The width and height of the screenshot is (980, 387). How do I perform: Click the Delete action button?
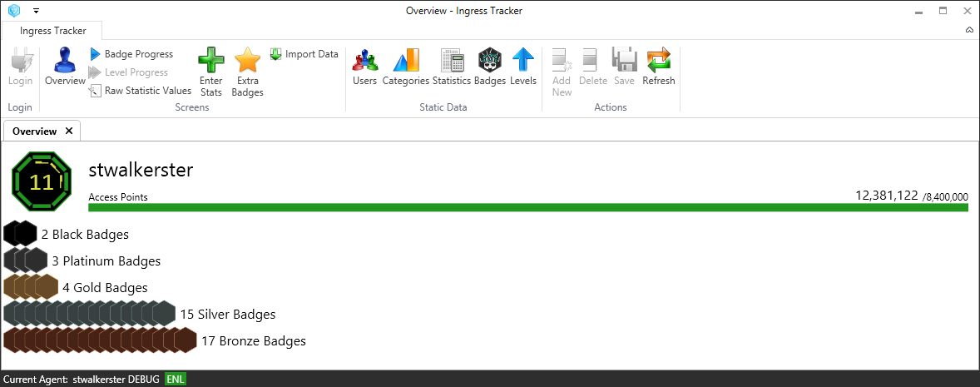click(x=592, y=67)
